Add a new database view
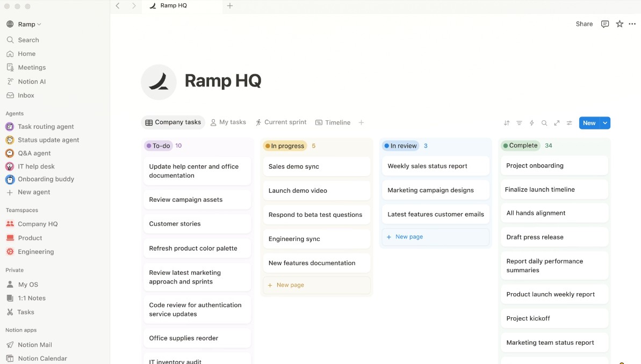Screen dimensions: 641x364 click(362, 122)
